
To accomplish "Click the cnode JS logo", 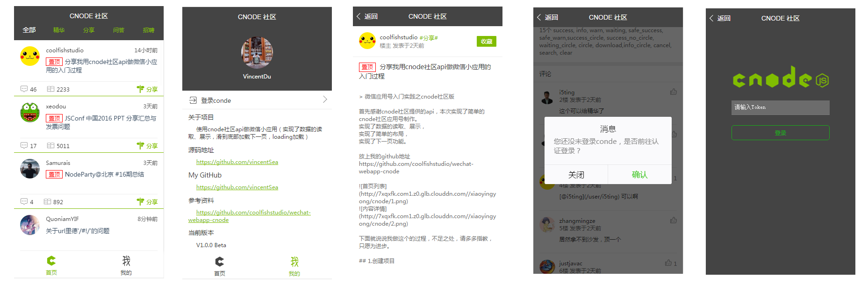I will 781,78.
